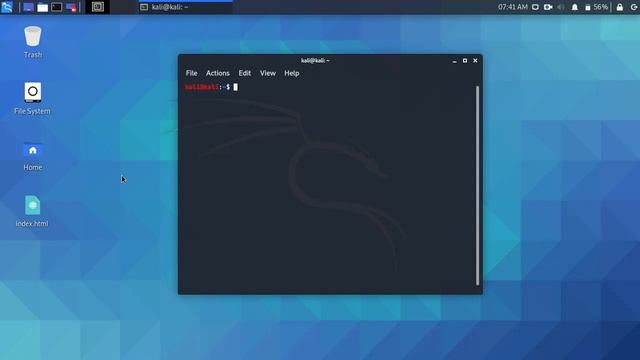Viewport: 640px width, 360px height.
Task: Click the logout power icon
Action: 634,7
